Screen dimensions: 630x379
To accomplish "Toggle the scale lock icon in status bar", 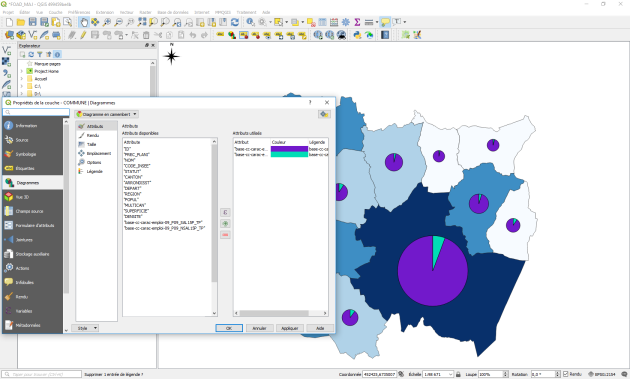I will click(x=458, y=374).
